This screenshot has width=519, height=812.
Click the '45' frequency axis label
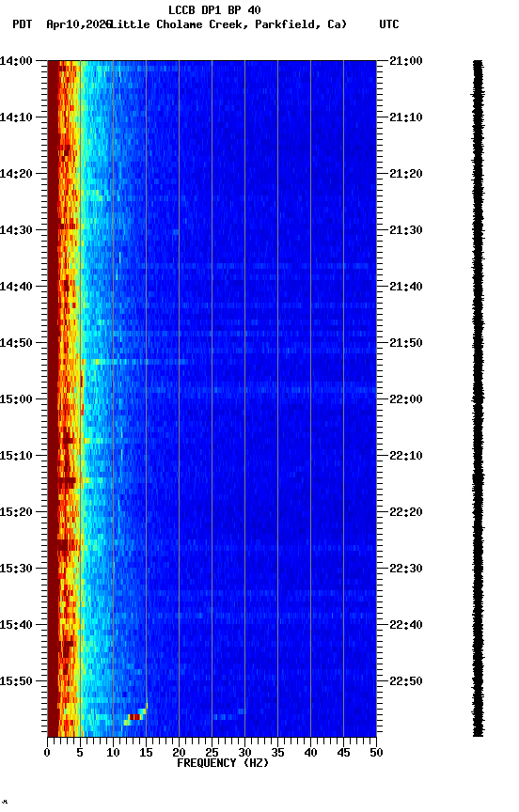(343, 753)
